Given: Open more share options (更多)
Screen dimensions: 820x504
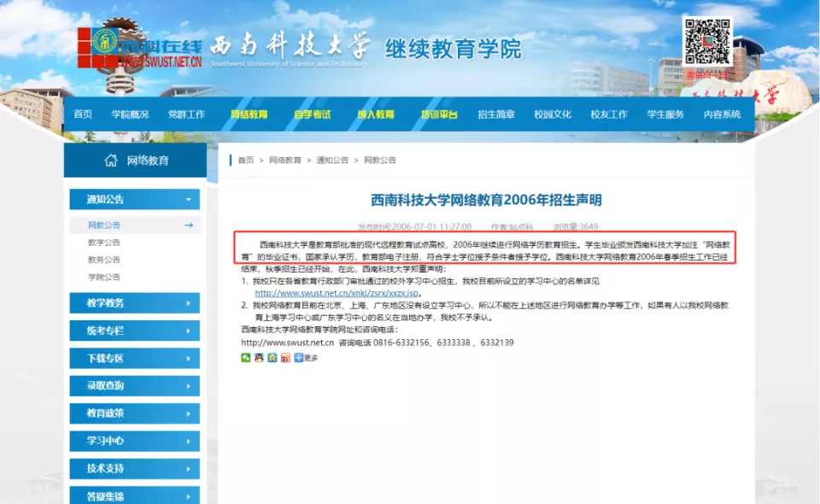Looking at the screenshot, I should 306,358.
